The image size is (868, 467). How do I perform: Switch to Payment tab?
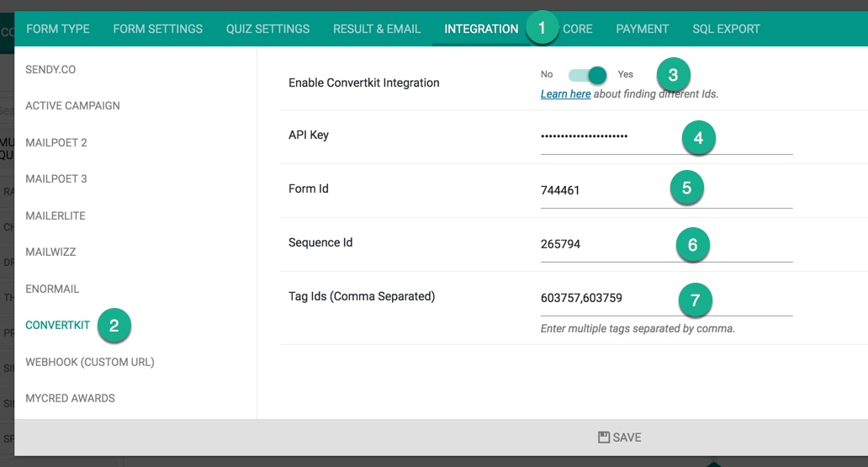point(642,29)
